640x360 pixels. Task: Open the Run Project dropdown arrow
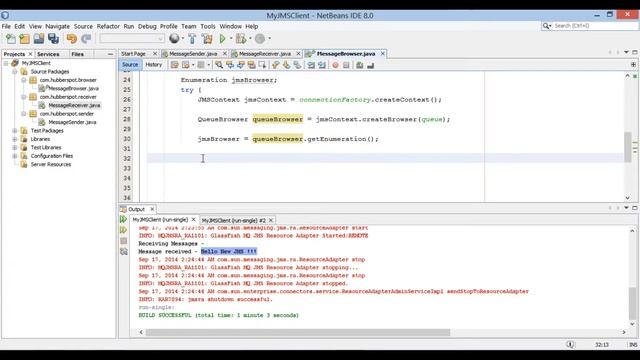tap(231, 39)
